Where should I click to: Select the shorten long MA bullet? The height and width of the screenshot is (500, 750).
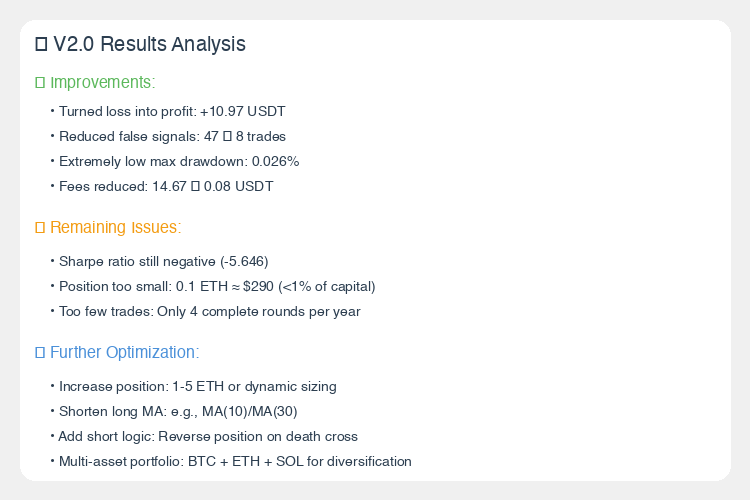click(179, 411)
